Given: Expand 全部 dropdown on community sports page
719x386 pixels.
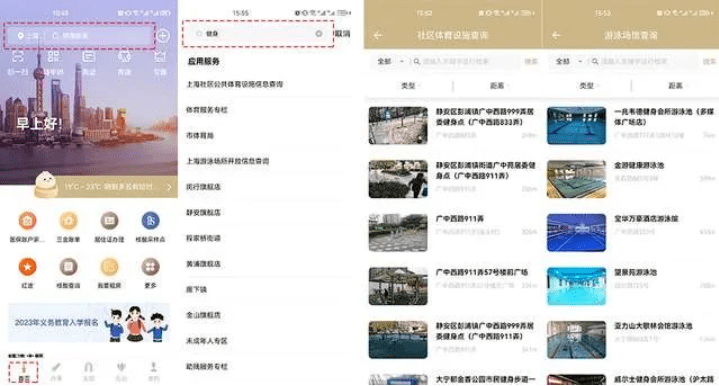Looking at the screenshot, I should pos(390,61).
